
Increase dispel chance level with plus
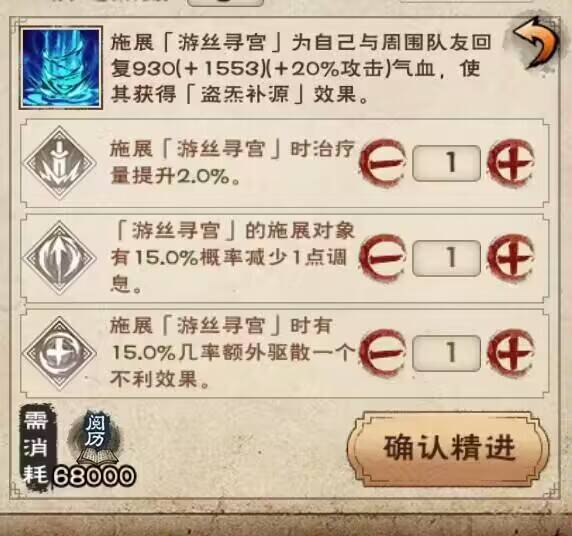(x=511, y=353)
